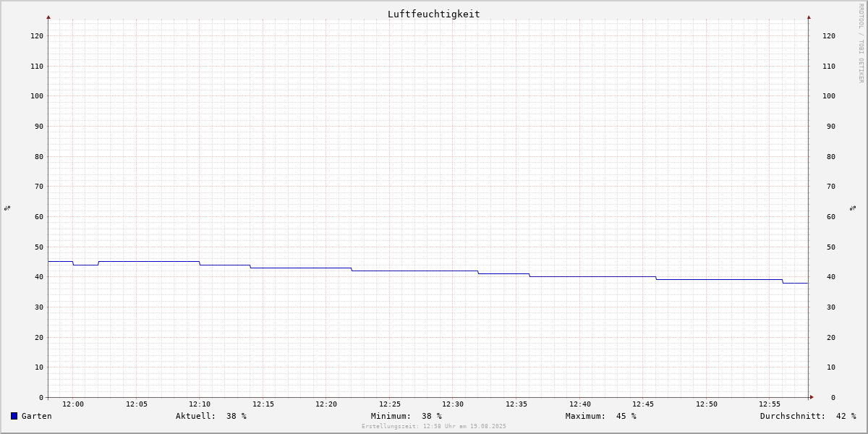The width and height of the screenshot is (868, 434).
Task: Click the 12:50 time axis label
Action: 707,404
